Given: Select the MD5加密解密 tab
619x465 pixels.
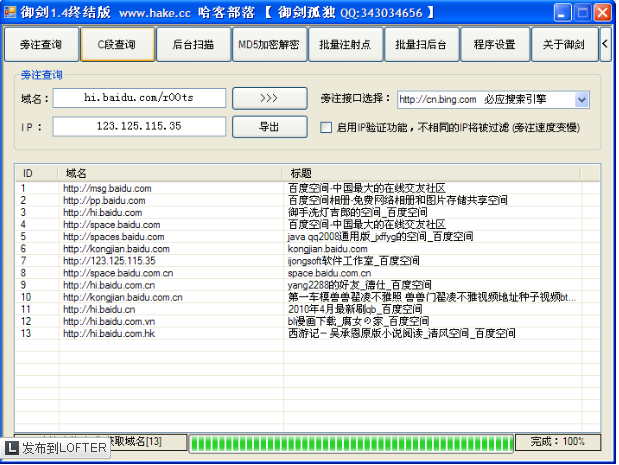Looking at the screenshot, I should click(x=267, y=45).
